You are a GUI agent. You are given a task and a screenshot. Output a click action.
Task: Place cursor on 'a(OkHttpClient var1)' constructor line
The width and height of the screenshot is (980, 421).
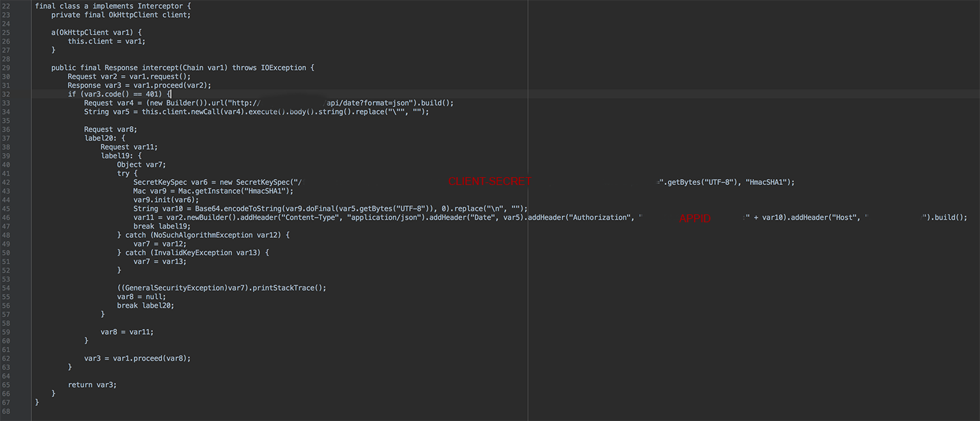tap(97, 32)
